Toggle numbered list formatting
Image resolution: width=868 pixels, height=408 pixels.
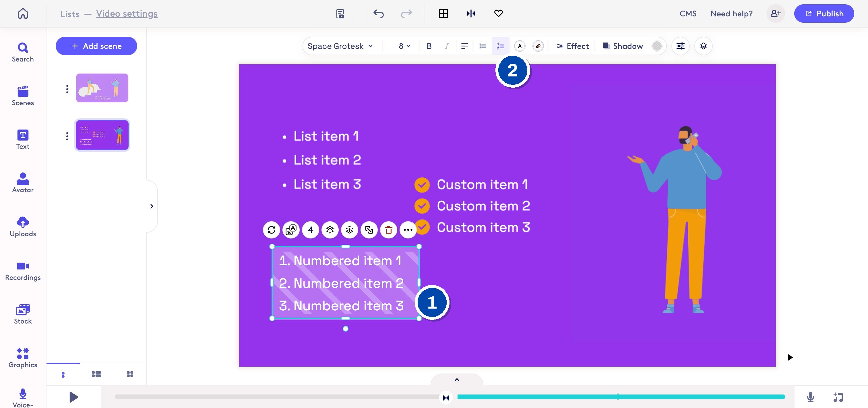[500, 46]
